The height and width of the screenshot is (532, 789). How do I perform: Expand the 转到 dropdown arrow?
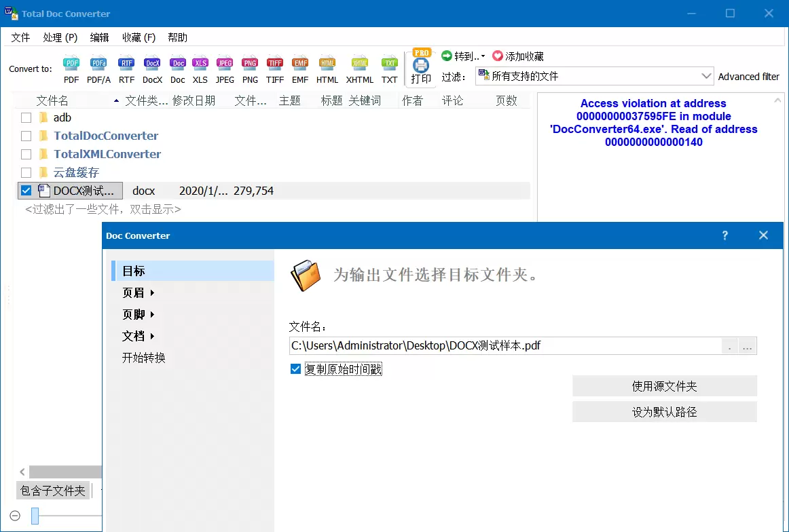pos(483,56)
